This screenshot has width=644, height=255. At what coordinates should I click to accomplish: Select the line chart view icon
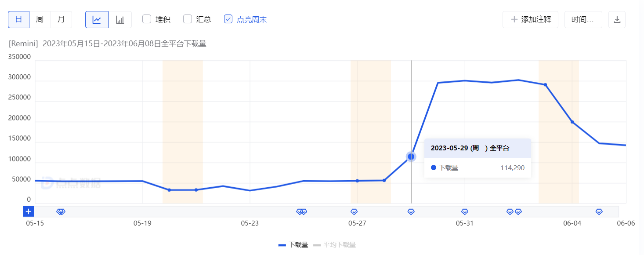tap(97, 19)
